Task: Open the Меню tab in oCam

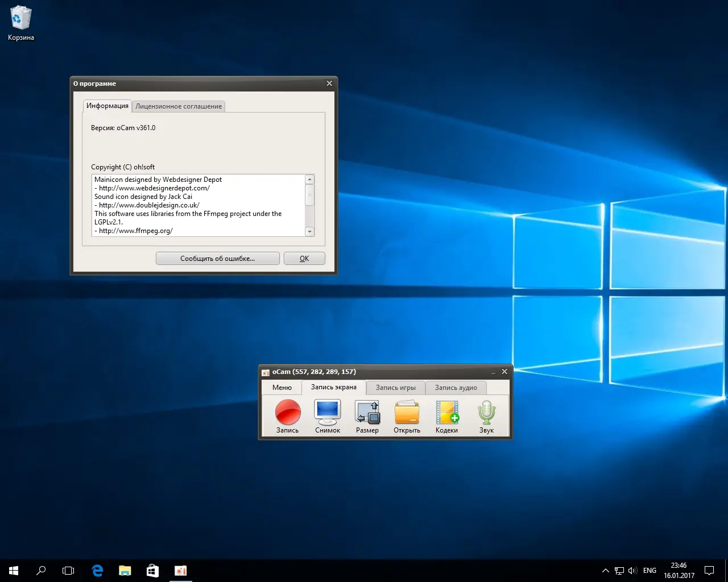Action: [282, 388]
